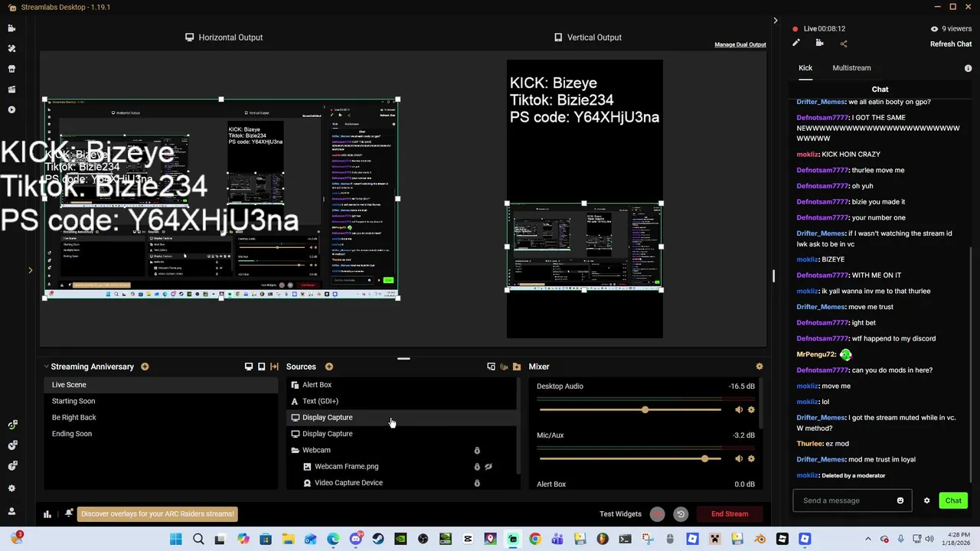Open the Recordings play icon in sidebar
This screenshot has height=551, width=980.
point(11,109)
